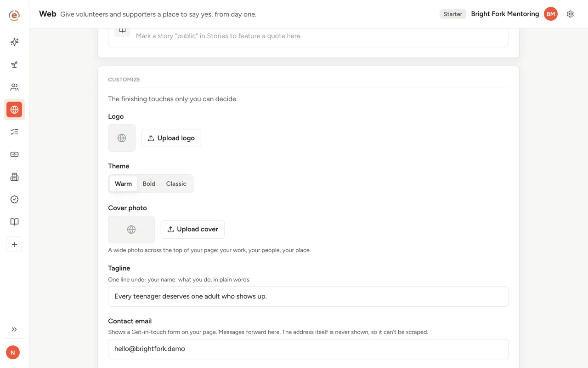Click the Bright Fork Mentoring organization name
Image resolution: width=588 pixels, height=368 pixels.
505,14
